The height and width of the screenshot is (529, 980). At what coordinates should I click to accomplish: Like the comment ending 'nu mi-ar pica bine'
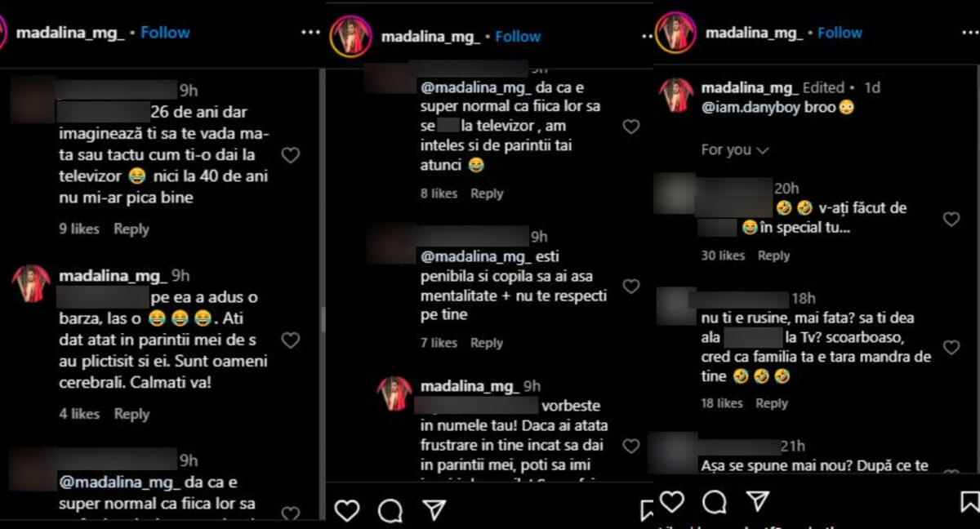point(291,155)
